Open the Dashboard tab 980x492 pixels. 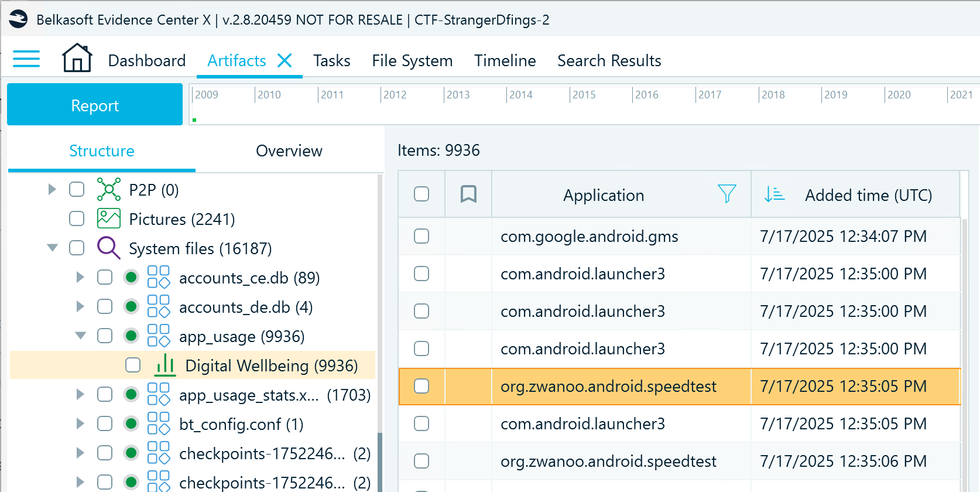[x=147, y=60]
